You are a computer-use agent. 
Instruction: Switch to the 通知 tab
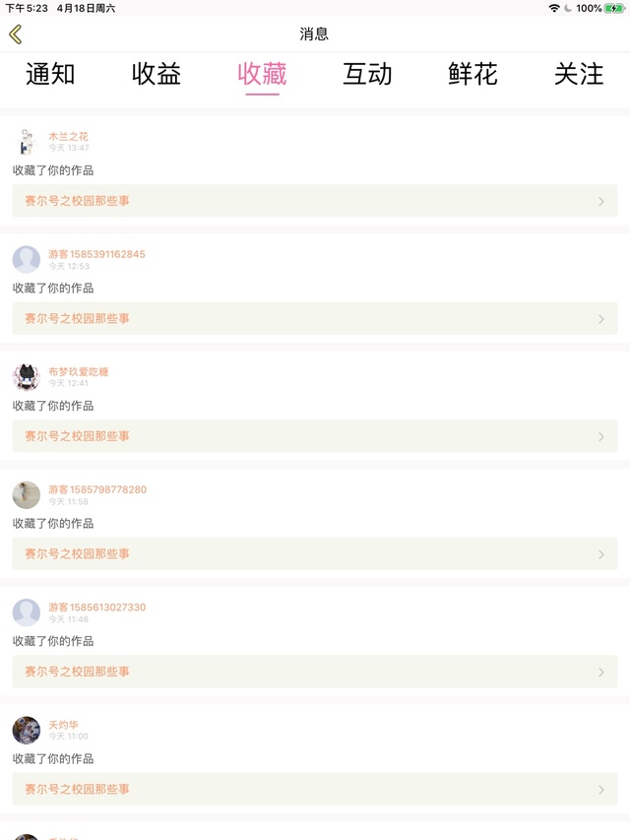tap(50, 74)
